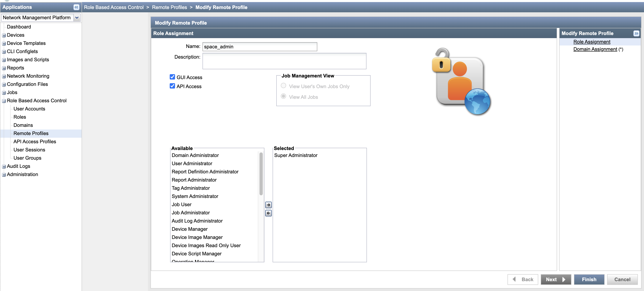Select User Groups in the sidebar
The height and width of the screenshot is (291, 644).
point(27,158)
